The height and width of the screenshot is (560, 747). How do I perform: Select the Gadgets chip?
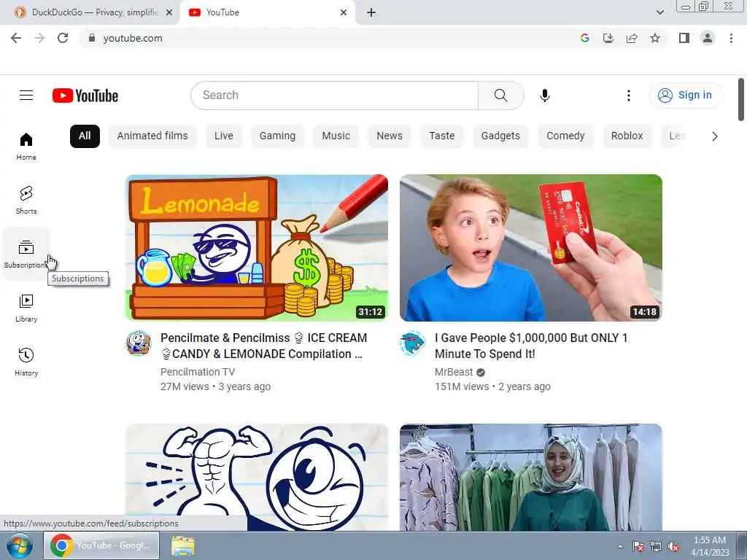tap(500, 136)
